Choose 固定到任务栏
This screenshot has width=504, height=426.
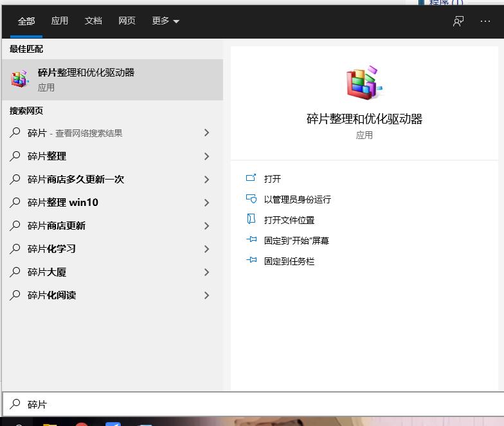pyautogui.click(x=289, y=261)
